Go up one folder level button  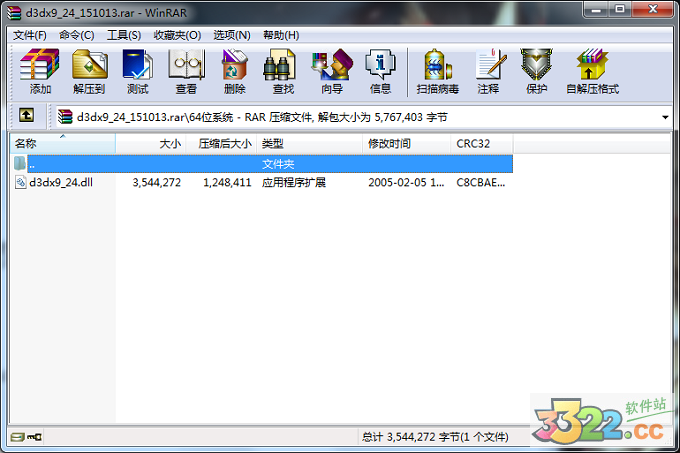pos(26,115)
